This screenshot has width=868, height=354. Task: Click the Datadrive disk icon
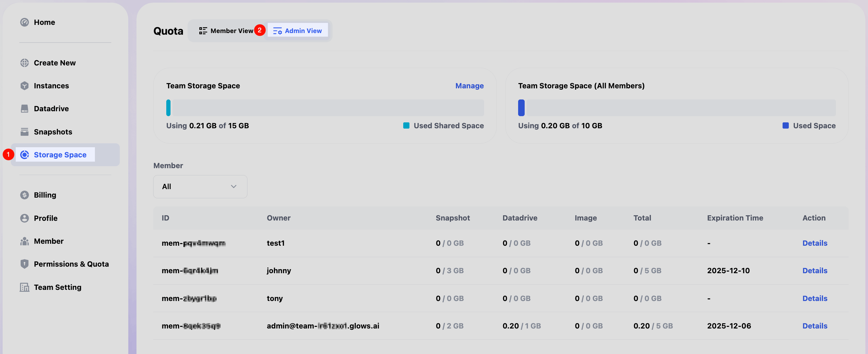coord(24,109)
